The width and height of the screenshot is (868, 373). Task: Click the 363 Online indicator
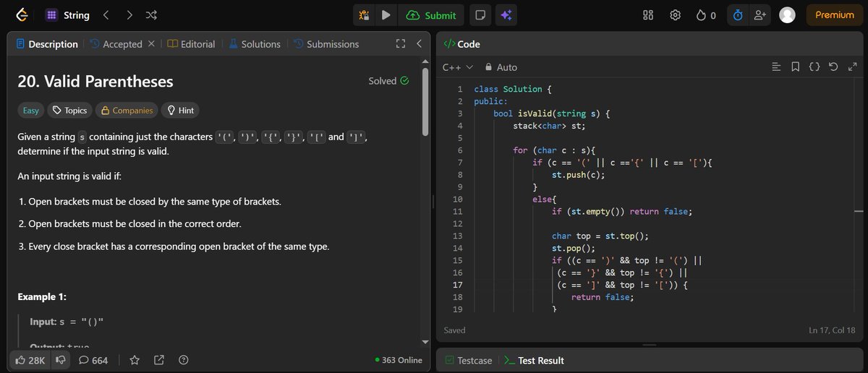tap(399, 360)
